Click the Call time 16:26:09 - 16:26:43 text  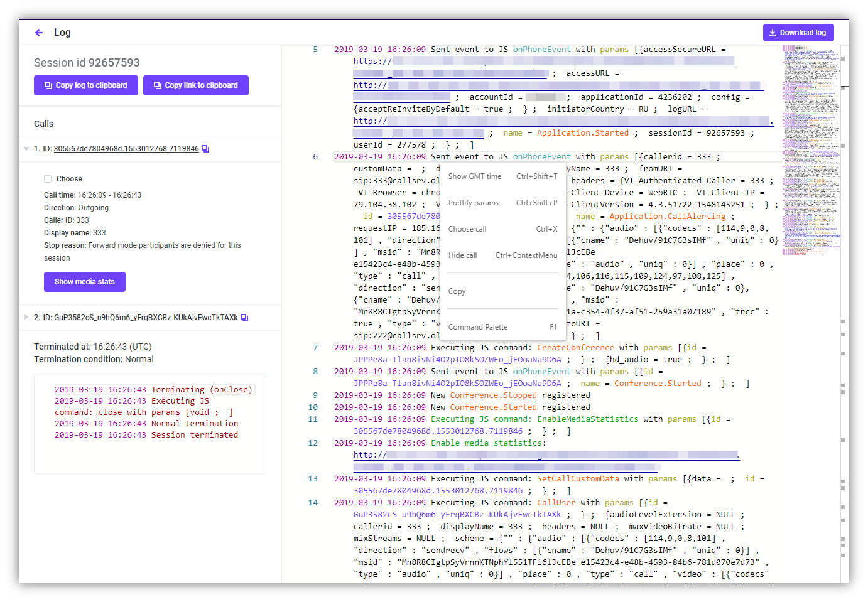click(x=92, y=195)
